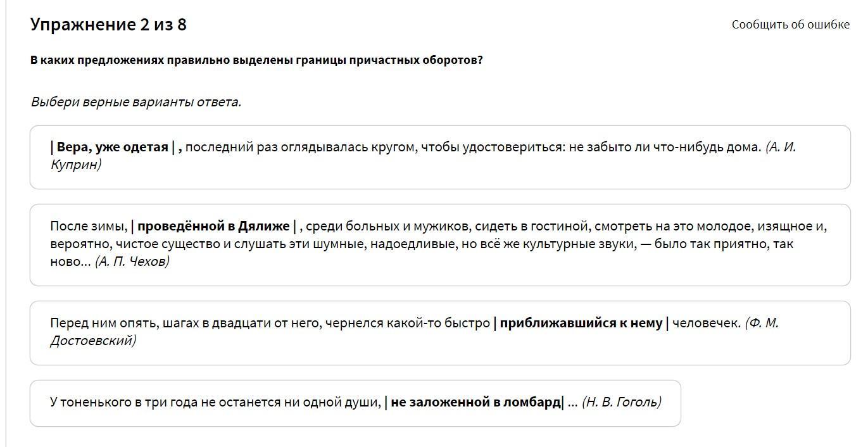Image resolution: width=868 pixels, height=447 pixels.
Task: Select the answer with 'проведённой в Дялиже'
Action: [440, 245]
